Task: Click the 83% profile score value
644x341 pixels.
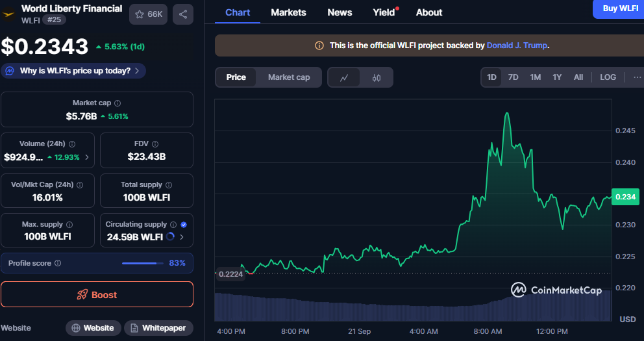Action: point(177,263)
